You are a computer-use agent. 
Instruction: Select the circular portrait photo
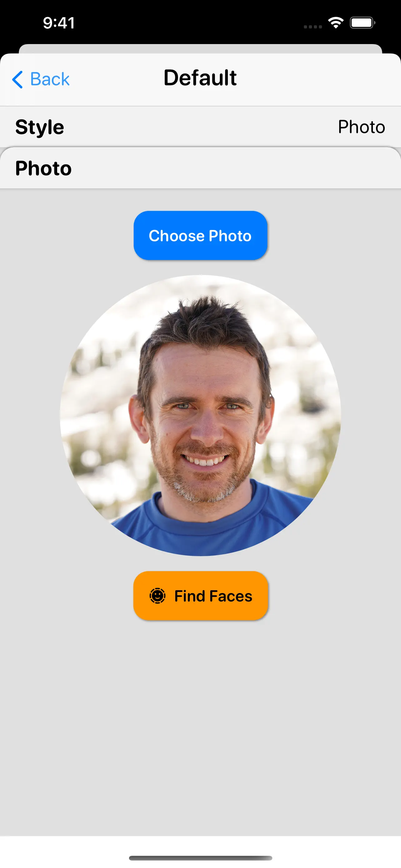point(200,416)
